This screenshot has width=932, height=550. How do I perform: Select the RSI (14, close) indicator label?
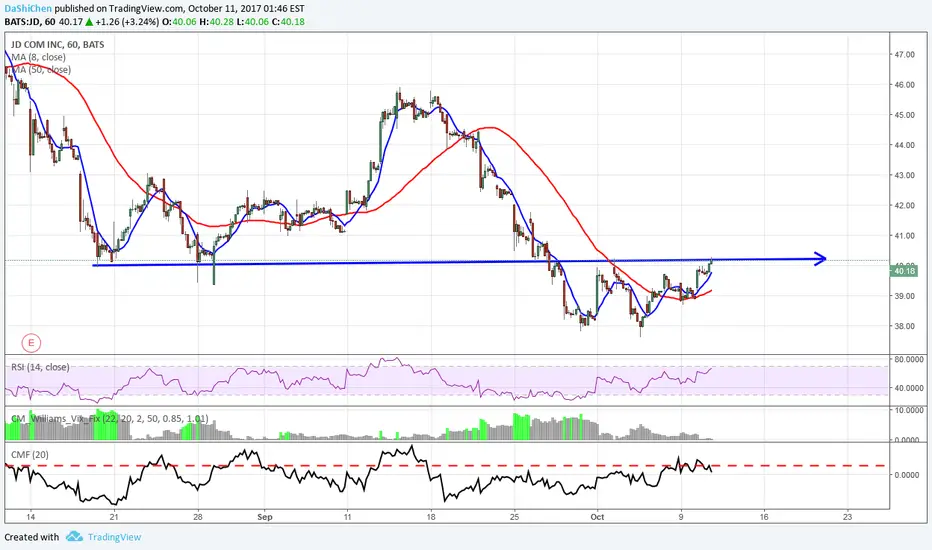[40, 367]
